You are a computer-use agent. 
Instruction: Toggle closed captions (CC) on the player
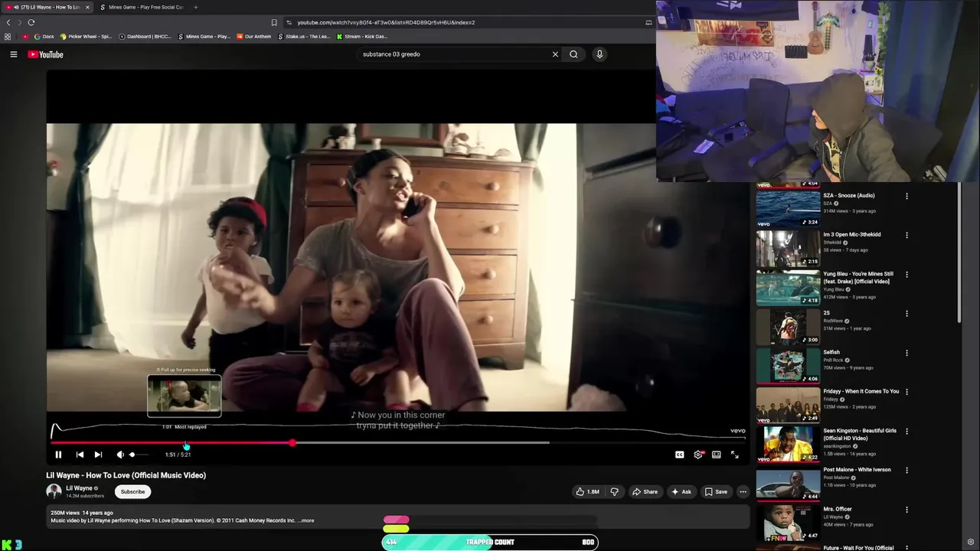[679, 455]
